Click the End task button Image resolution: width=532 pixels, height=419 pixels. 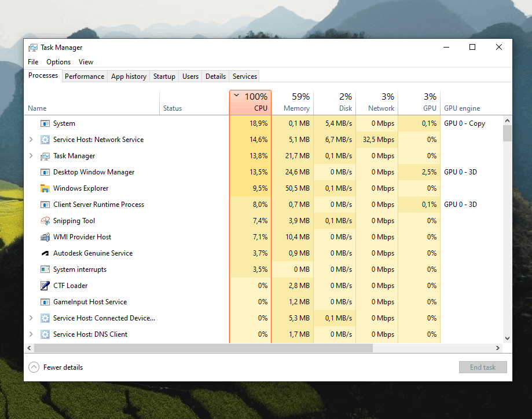tap(483, 367)
